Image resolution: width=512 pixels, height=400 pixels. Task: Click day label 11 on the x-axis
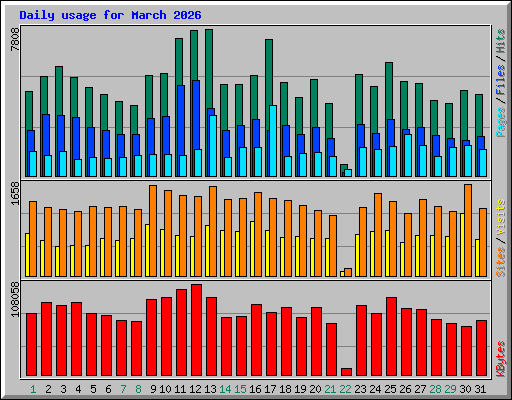180,389
